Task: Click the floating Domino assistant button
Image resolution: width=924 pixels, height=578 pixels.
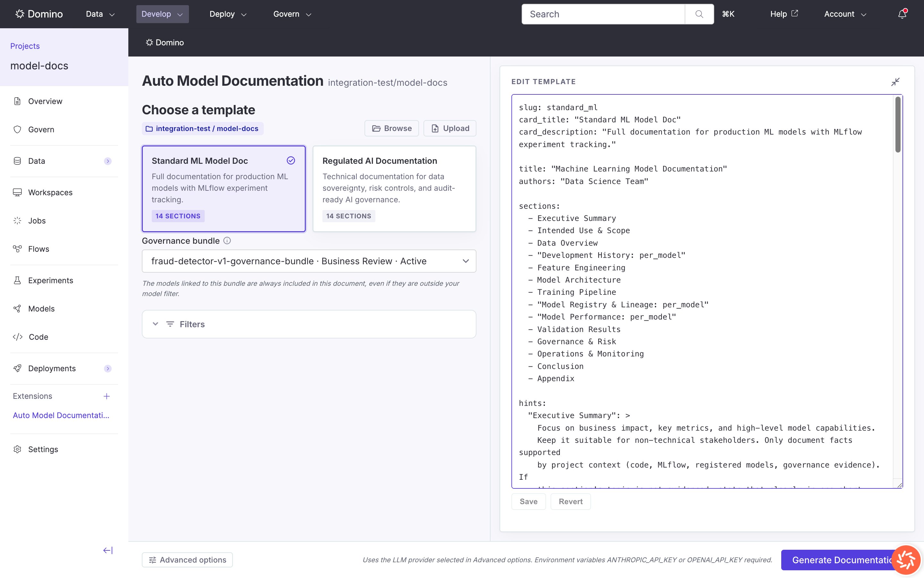Action: click(x=906, y=560)
